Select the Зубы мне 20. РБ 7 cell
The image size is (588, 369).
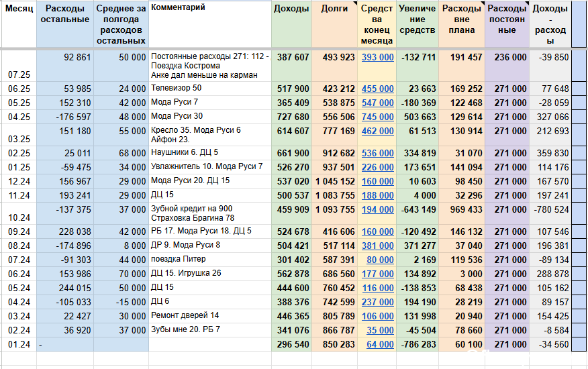click(x=210, y=330)
